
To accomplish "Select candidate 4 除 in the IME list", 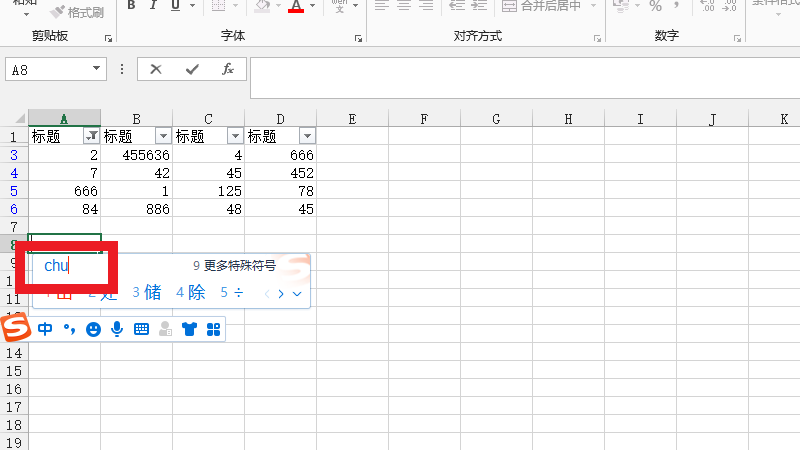I will click(x=191, y=293).
